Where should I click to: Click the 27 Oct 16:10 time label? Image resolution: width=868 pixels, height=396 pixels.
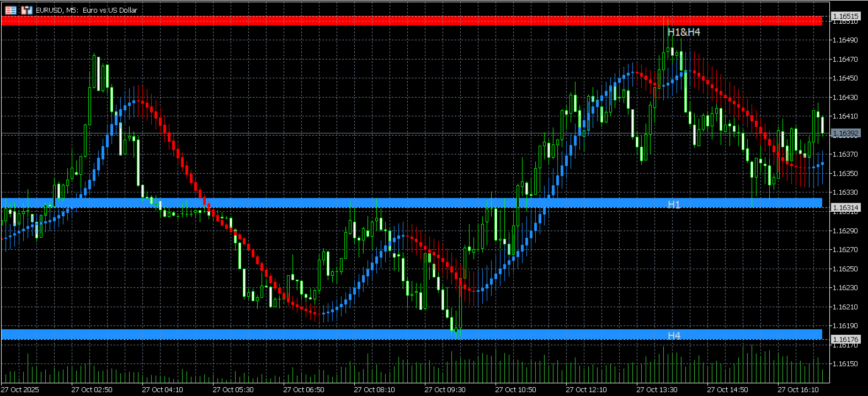[798, 389]
